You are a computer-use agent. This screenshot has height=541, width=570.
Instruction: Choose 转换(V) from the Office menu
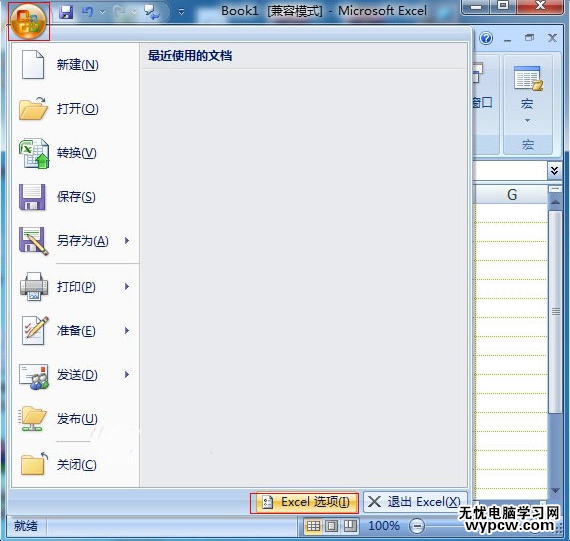click(x=76, y=153)
